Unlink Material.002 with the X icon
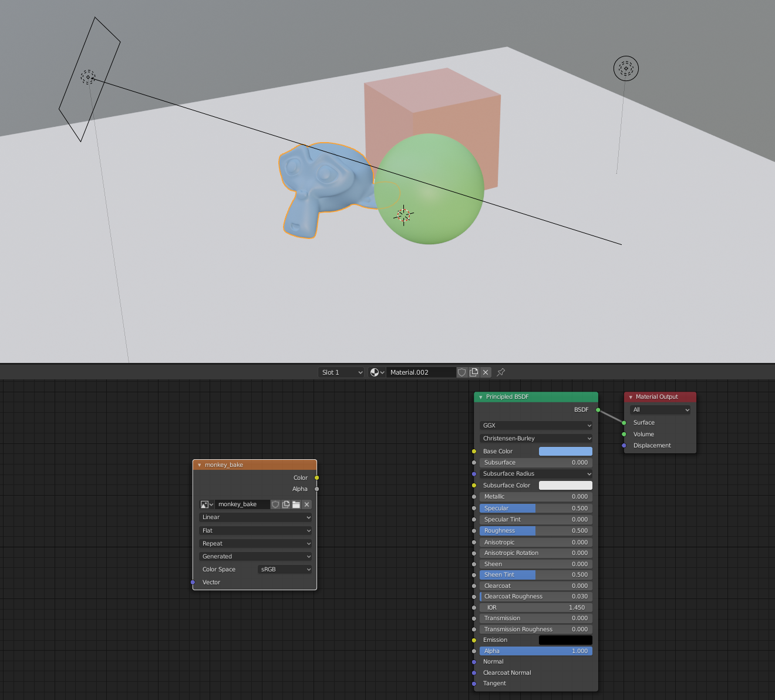775x700 pixels. tap(486, 372)
